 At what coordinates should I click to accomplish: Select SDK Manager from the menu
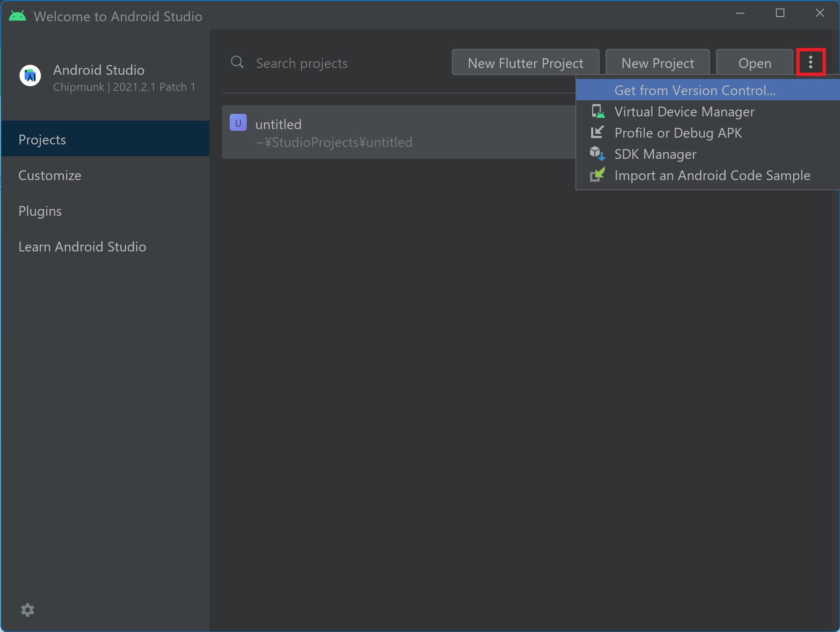pyautogui.click(x=655, y=154)
